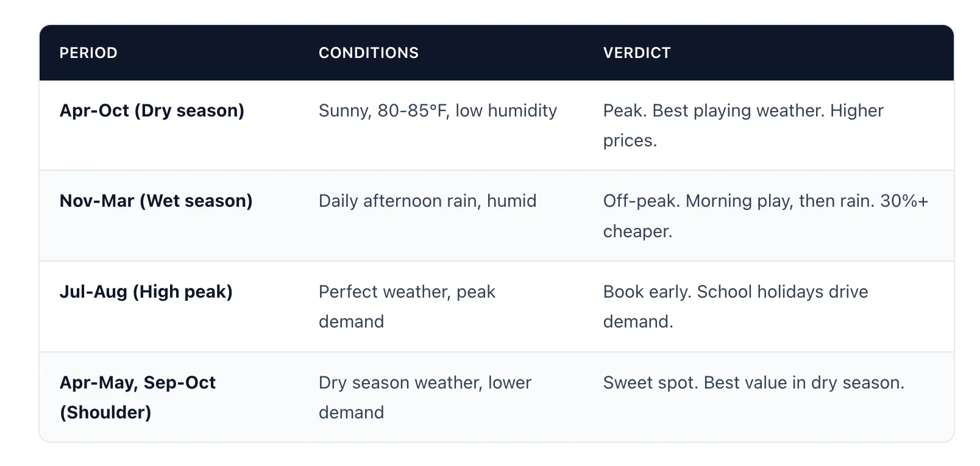Viewport: 980px width, 466px height.
Task: Select the Apr-Oct (Dry season) cell
Action: click(152, 110)
